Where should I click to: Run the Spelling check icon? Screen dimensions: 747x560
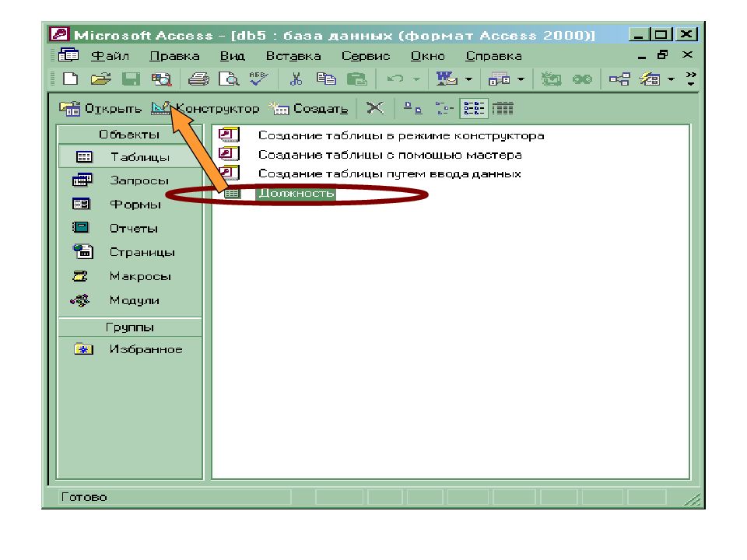258,78
